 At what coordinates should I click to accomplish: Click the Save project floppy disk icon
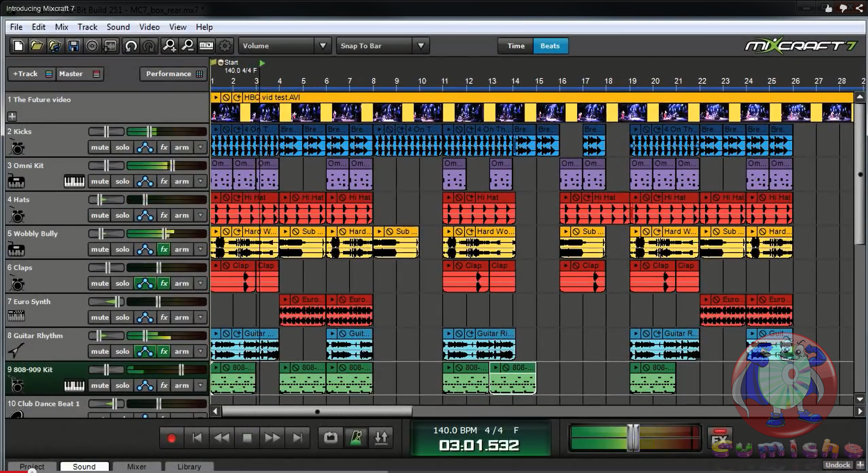pyautogui.click(x=74, y=46)
